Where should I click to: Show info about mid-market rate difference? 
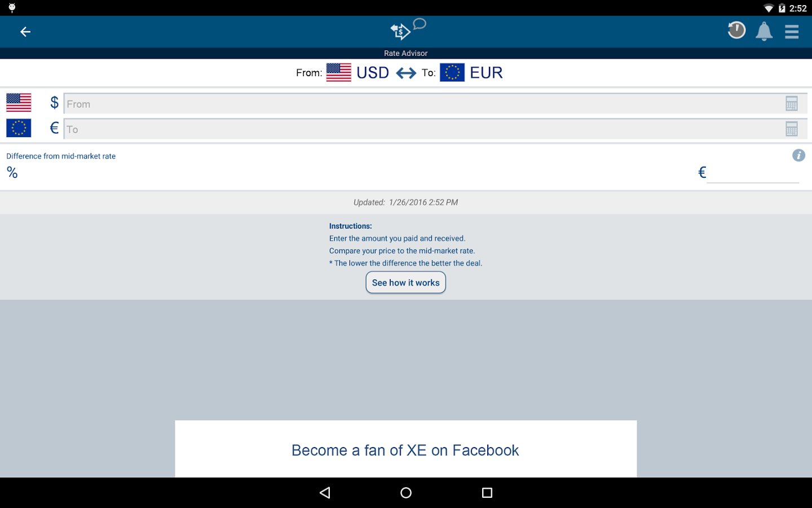click(x=798, y=155)
